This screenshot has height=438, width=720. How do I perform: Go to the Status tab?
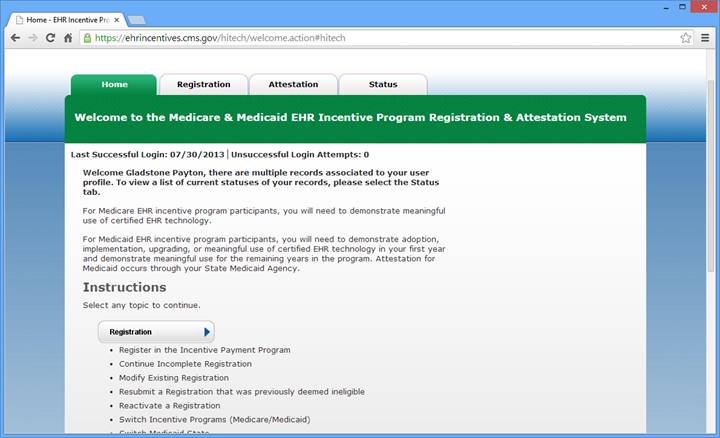(382, 85)
